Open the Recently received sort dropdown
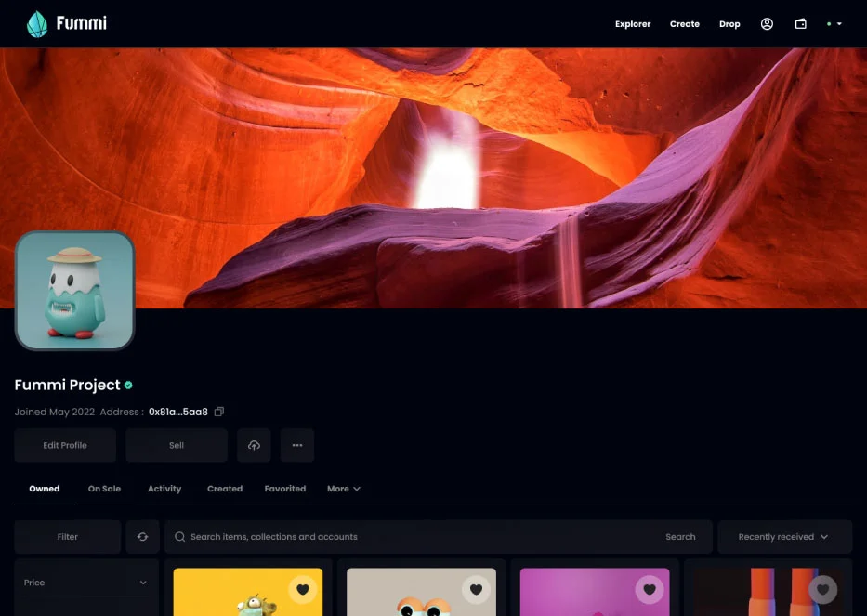867x616 pixels. coord(783,536)
